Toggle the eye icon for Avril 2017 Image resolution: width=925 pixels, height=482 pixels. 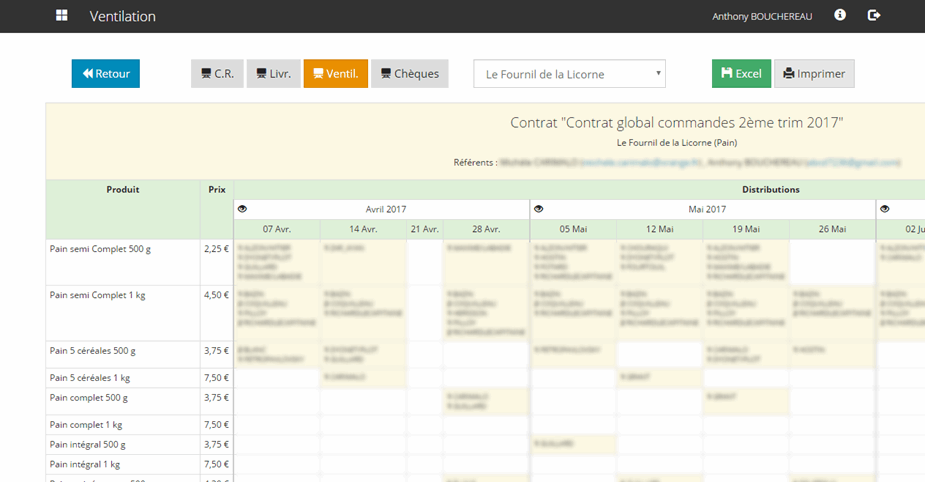(243, 209)
